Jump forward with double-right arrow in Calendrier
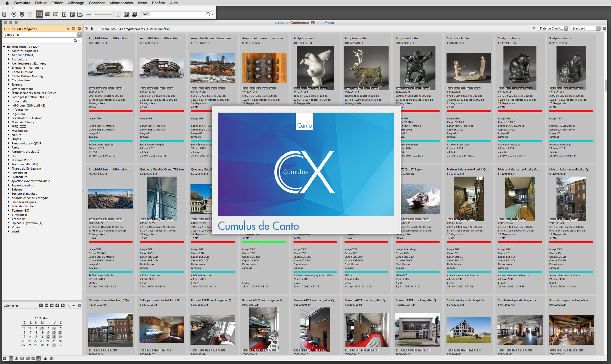 click(63, 305)
